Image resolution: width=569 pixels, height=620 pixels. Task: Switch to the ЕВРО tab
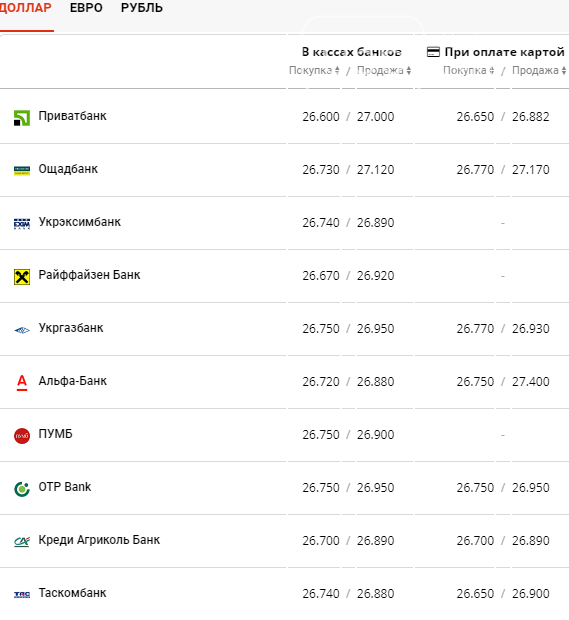tap(86, 8)
